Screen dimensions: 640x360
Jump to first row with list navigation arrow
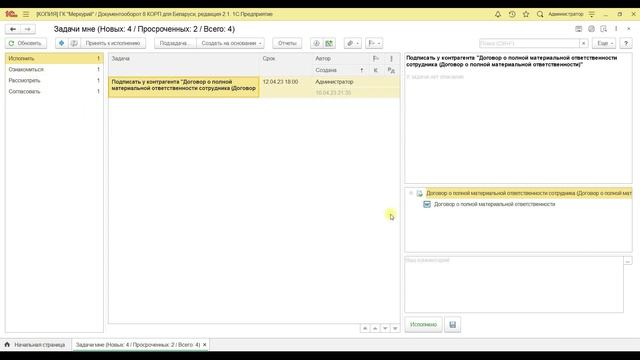click(365, 328)
